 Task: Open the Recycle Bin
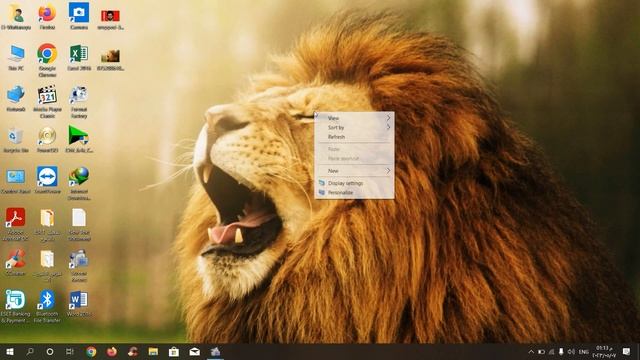(16, 140)
